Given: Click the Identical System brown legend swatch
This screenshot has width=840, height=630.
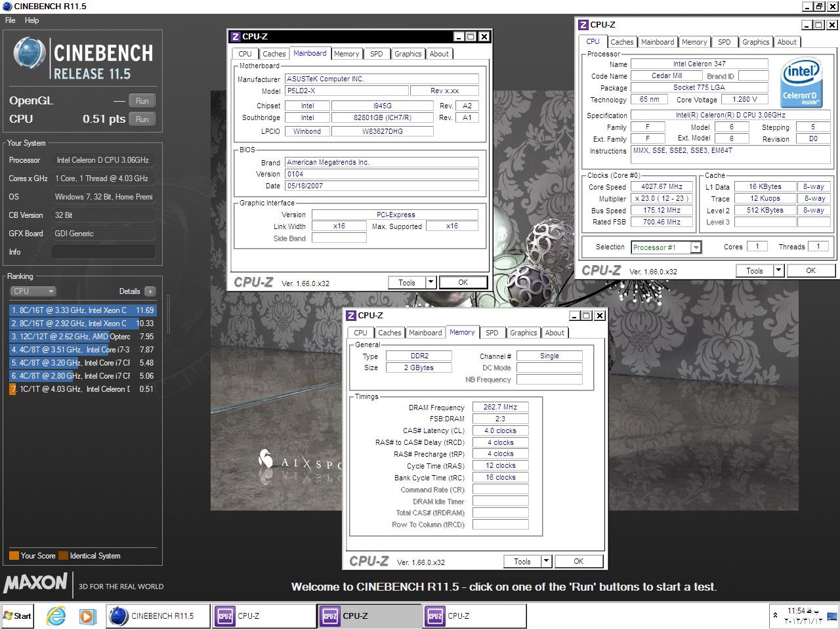Looking at the screenshot, I should 63,556.
